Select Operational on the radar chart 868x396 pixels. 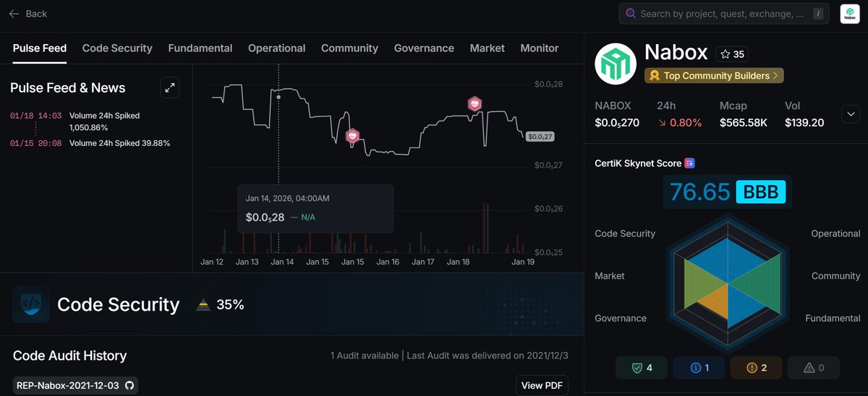[x=835, y=233]
